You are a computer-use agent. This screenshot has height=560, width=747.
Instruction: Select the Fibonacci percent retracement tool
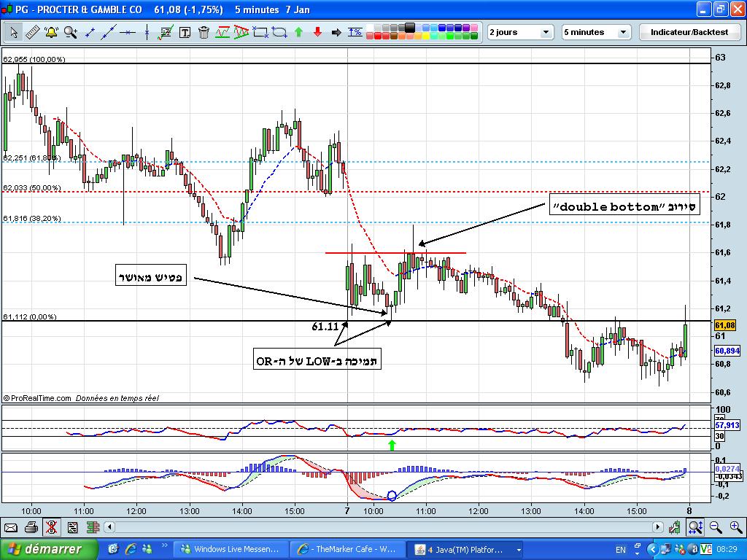tap(355, 32)
